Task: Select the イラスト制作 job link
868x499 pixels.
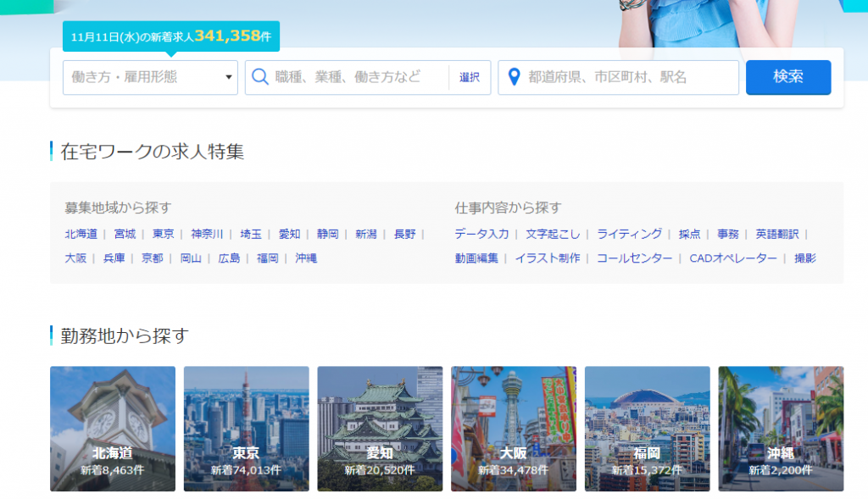Action: [548, 258]
